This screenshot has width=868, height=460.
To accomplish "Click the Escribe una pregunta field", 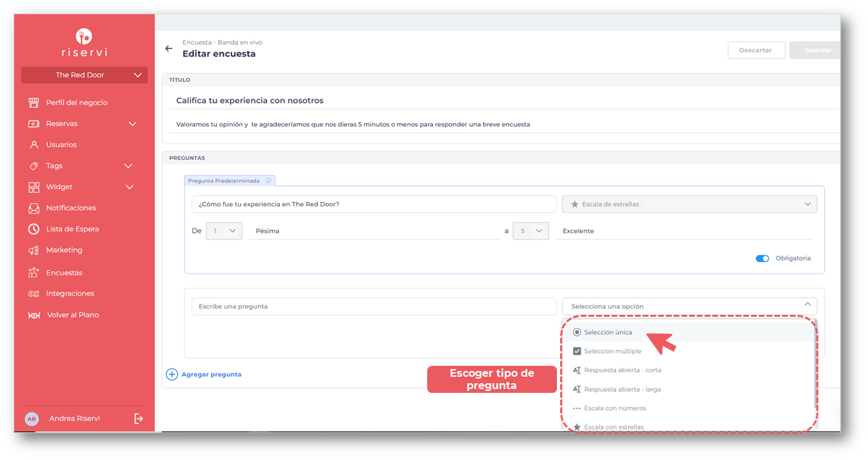I will [x=374, y=306].
